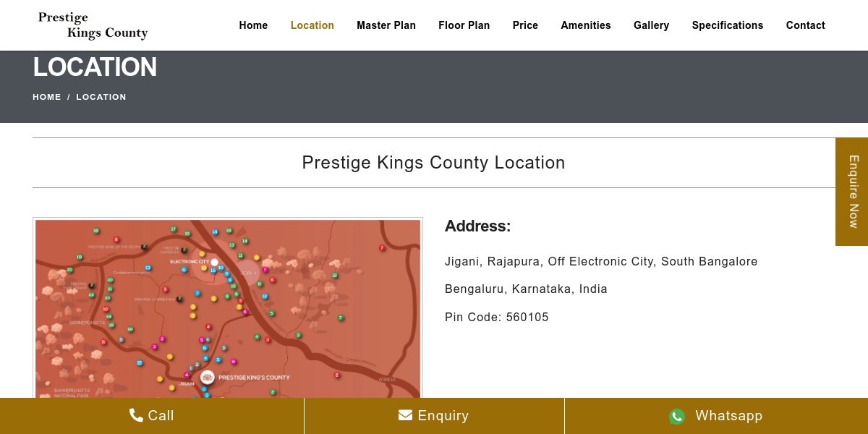Open the Amenities section
Screen dimensions: 868x434
585,25
